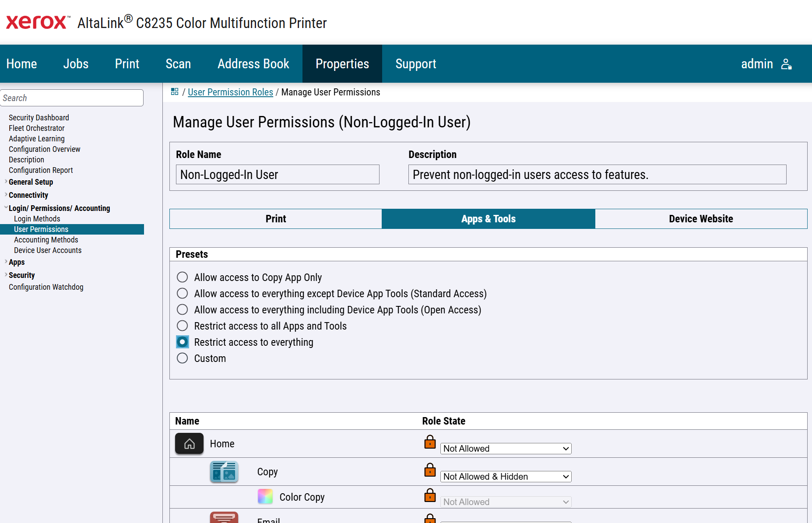Click the Xerox logo

pos(38,22)
